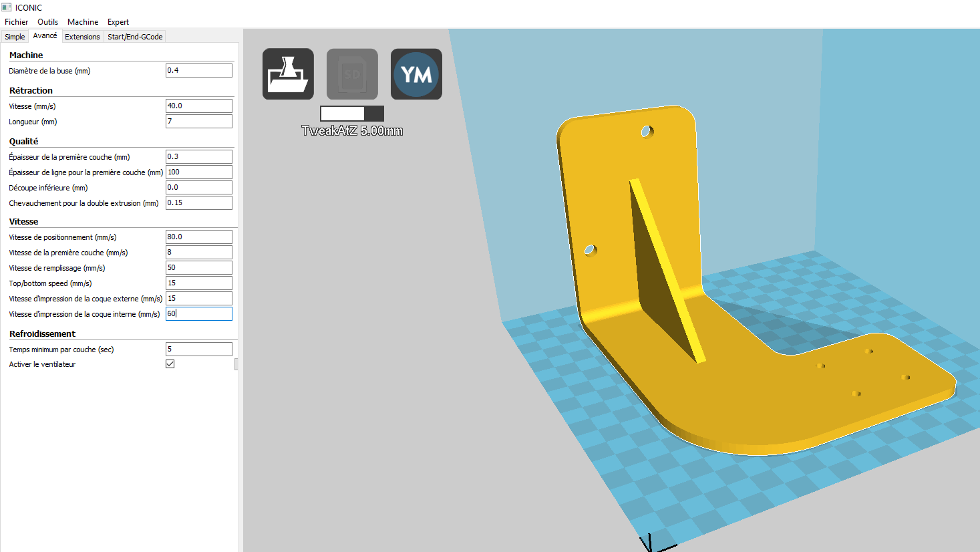
Task: Open the Fichier menu
Action: 17,22
